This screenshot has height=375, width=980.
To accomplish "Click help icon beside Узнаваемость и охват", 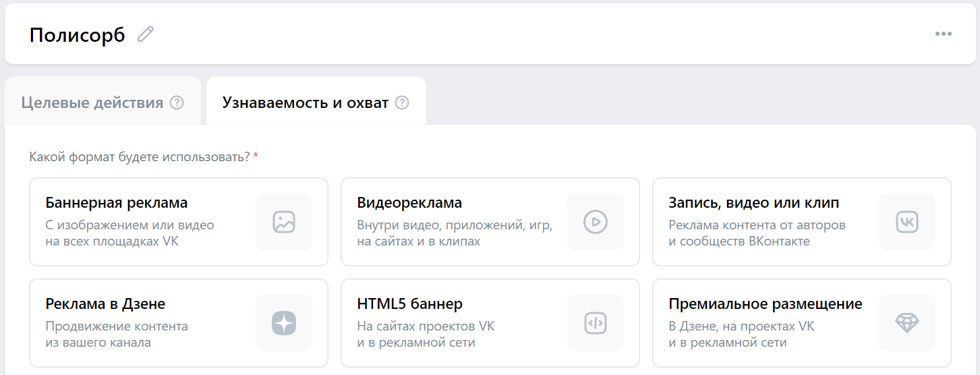I will [402, 103].
